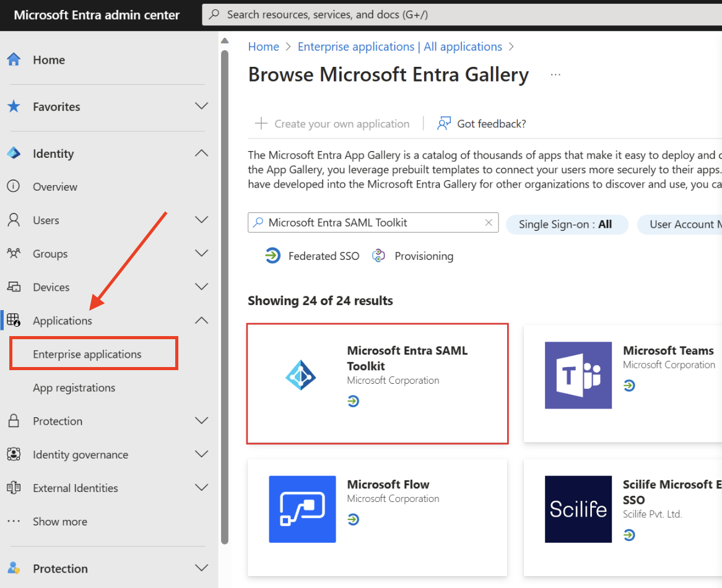Click the sidebar scrollbar up arrow

click(x=225, y=40)
